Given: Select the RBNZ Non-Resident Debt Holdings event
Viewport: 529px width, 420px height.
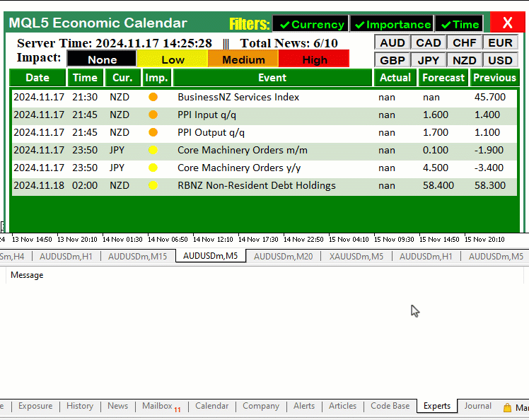Looking at the screenshot, I should tap(257, 185).
